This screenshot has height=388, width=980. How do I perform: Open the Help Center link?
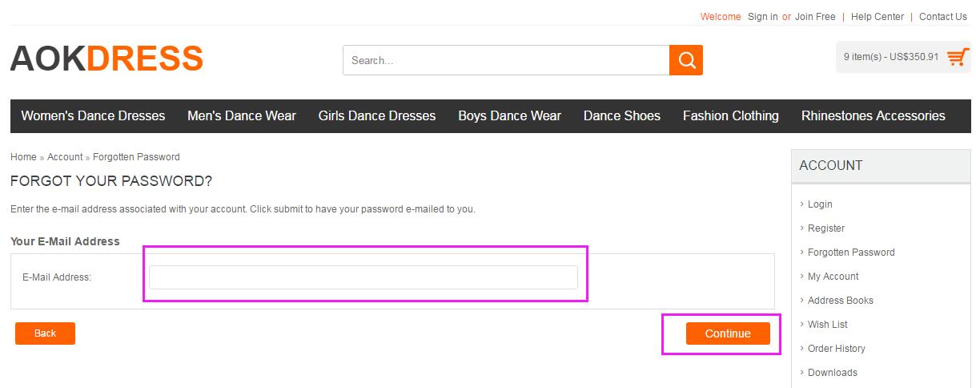click(x=878, y=17)
